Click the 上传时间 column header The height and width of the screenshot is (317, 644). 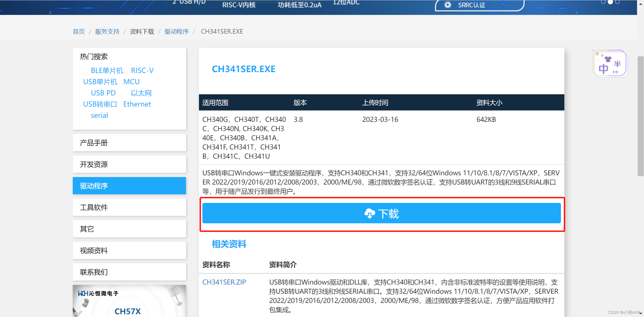tap(375, 103)
